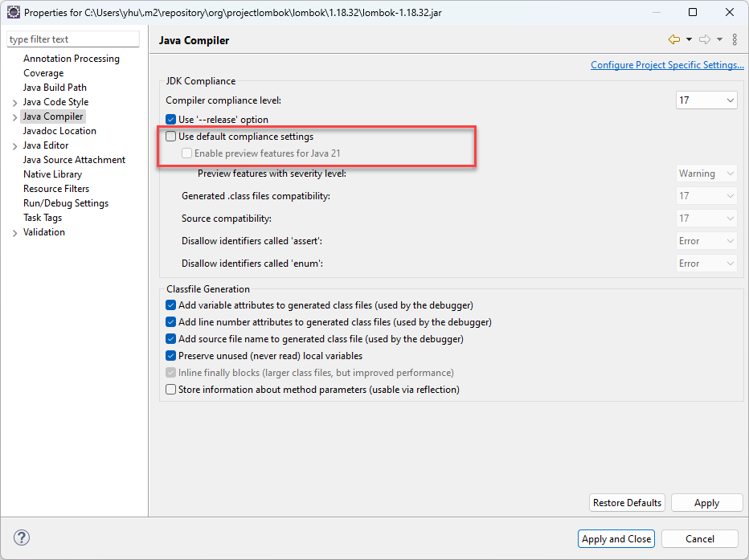The width and height of the screenshot is (749, 560).
Task: Uncheck Use '--release' option
Action: click(170, 120)
